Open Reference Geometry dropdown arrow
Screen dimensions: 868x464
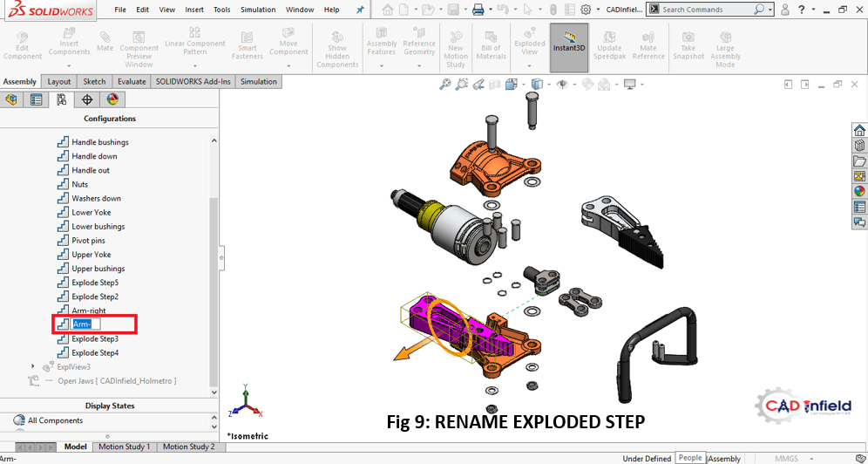tap(419, 66)
